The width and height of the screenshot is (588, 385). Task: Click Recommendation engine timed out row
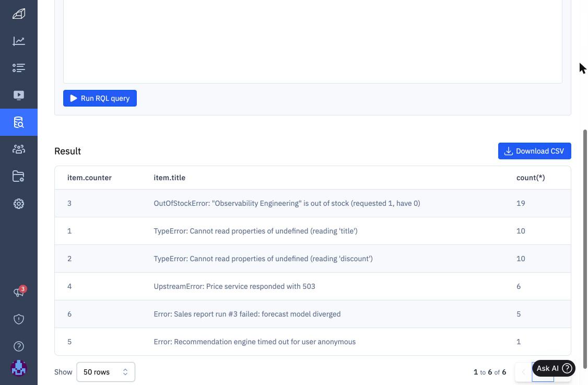tap(313, 342)
